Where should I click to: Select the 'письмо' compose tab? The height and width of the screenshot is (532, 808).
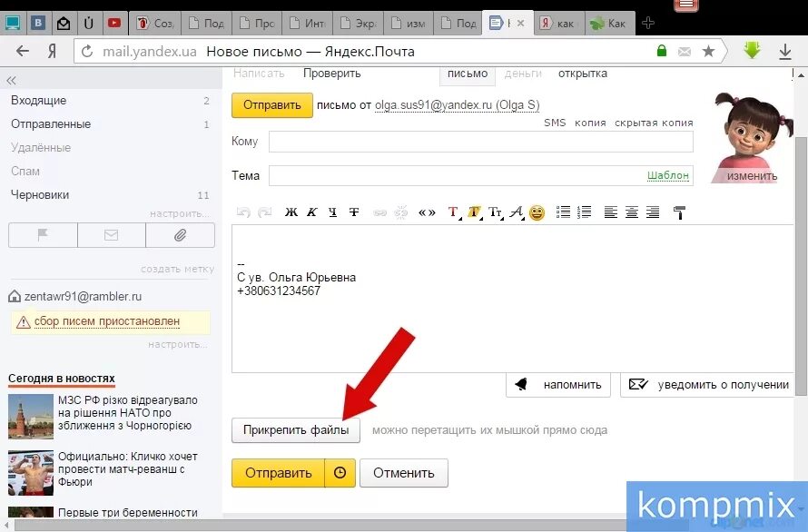[468, 74]
